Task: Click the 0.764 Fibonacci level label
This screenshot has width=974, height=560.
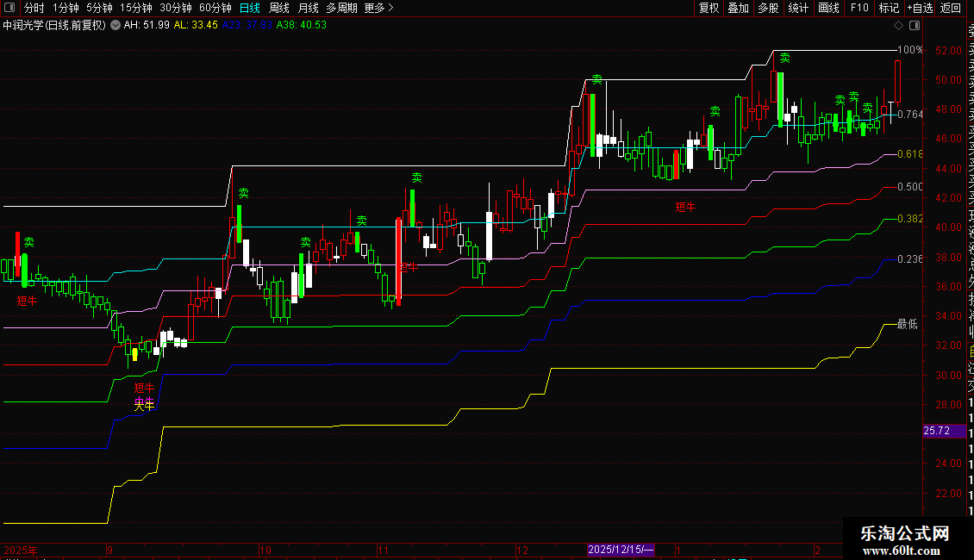Action: click(910, 115)
